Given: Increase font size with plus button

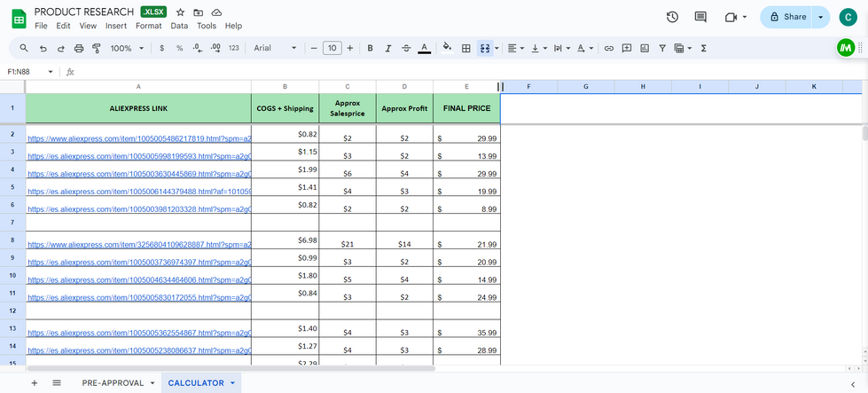Looking at the screenshot, I should [x=350, y=48].
